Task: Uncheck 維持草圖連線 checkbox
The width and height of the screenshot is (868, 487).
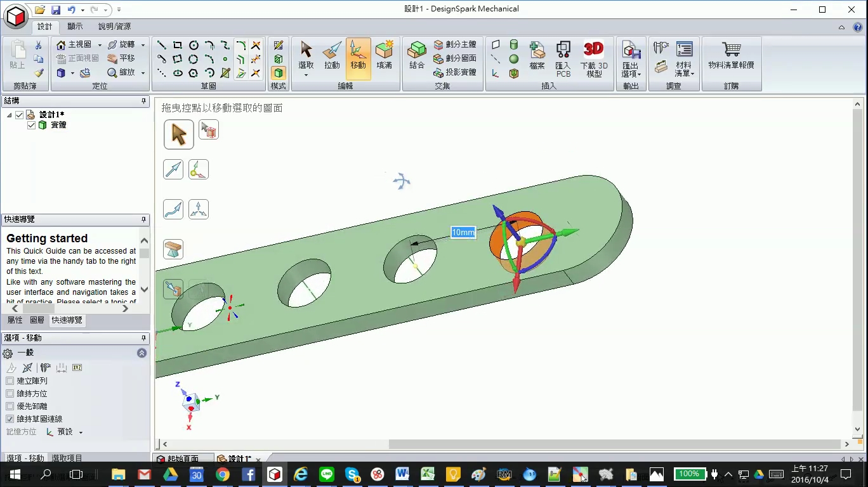Action: tap(10, 419)
